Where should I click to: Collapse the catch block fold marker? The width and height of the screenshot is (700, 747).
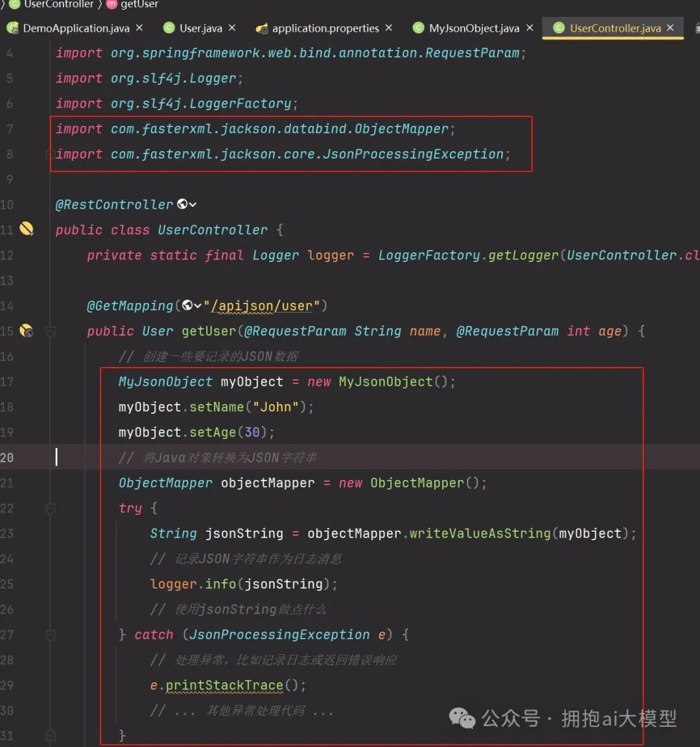coord(51,635)
